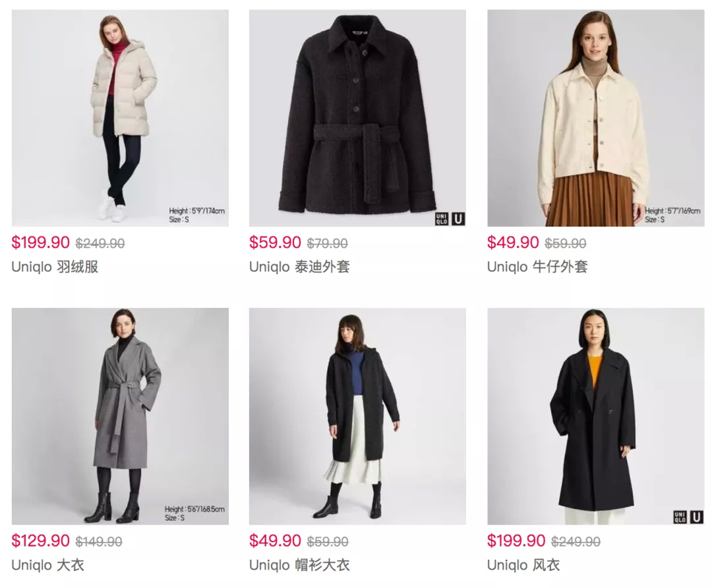Viewport: 712px width, 588px height.
Task: Open the Uniqlo 泰迪外套 product title
Action: (x=299, y=266)
